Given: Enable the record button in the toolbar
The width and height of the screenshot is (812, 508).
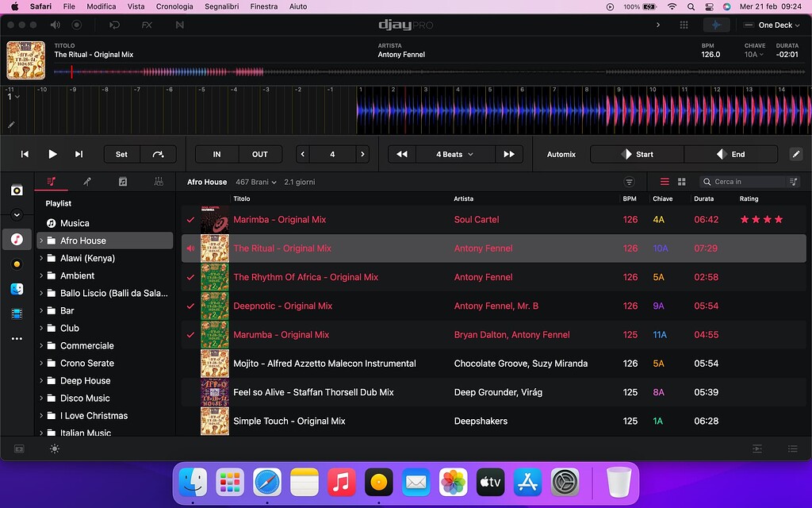Looking at the screenshot, I should [77, 25].
